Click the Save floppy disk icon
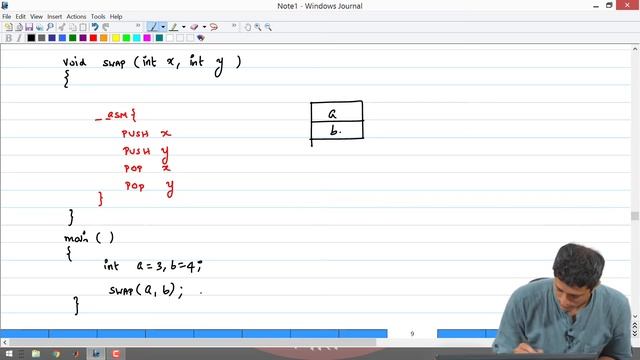Viewport: 640px width, 360px height. pos(29,27)
